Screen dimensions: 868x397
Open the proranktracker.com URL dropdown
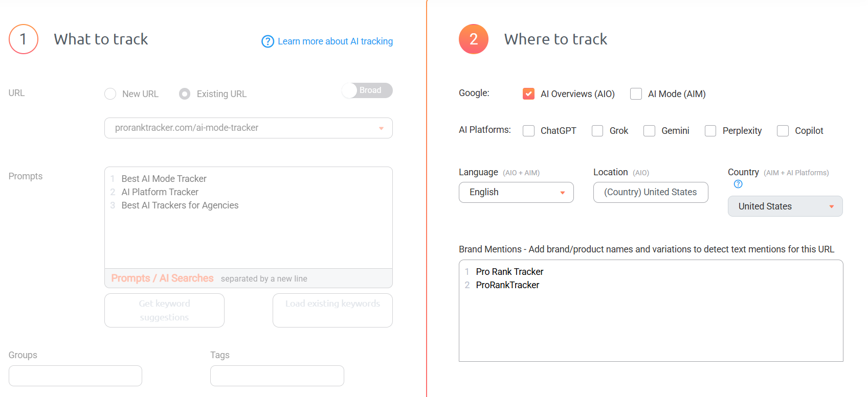[x=249, y=128]
